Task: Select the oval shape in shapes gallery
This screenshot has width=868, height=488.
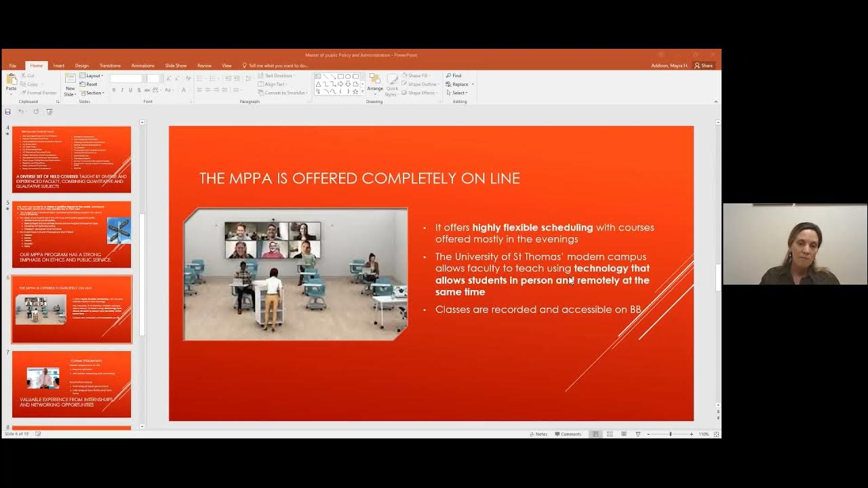Action: 348,76
